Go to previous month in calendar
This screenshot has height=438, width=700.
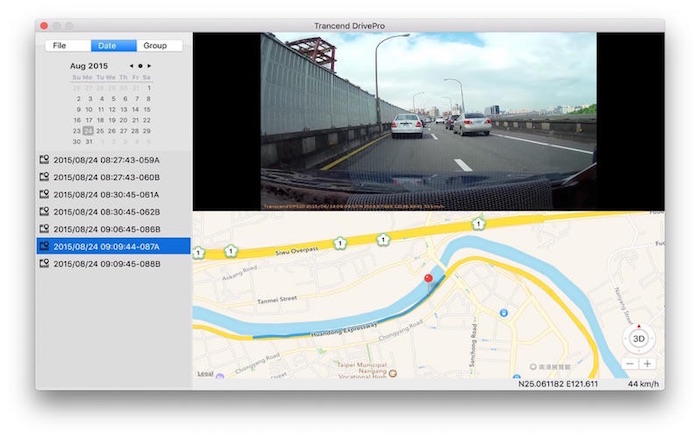[x=131, y=66]
